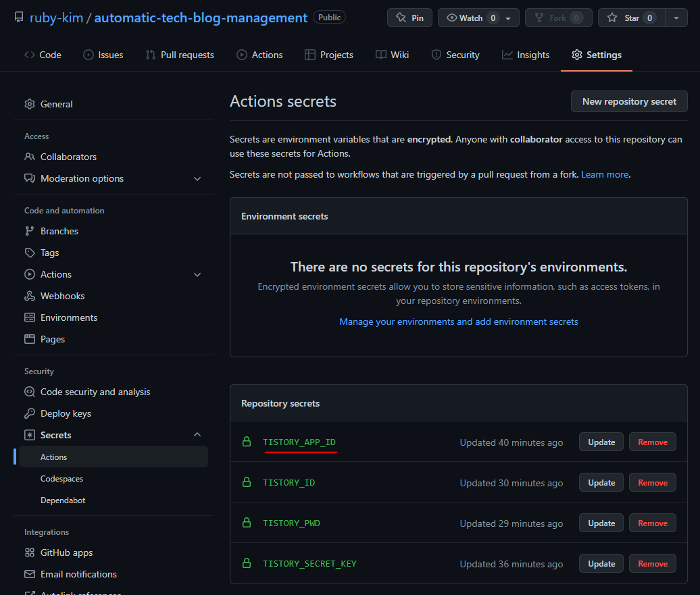Click the comment icon beside Moderation options
The height and width of the screenshot is (595, 700).
coord(30,178)
